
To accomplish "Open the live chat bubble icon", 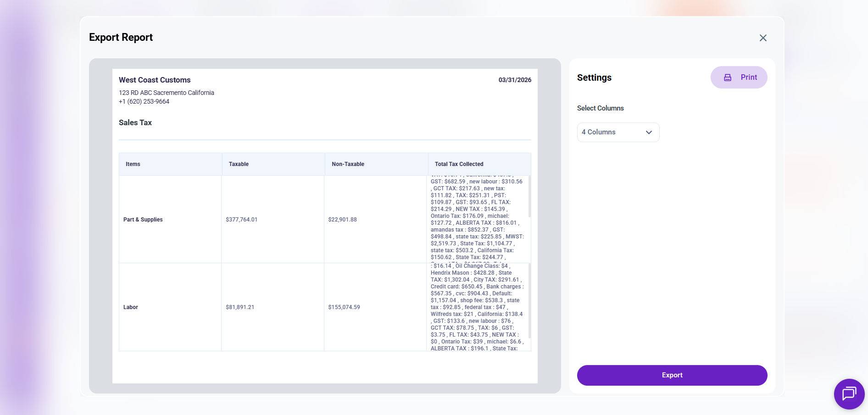I will pos(849,393).
